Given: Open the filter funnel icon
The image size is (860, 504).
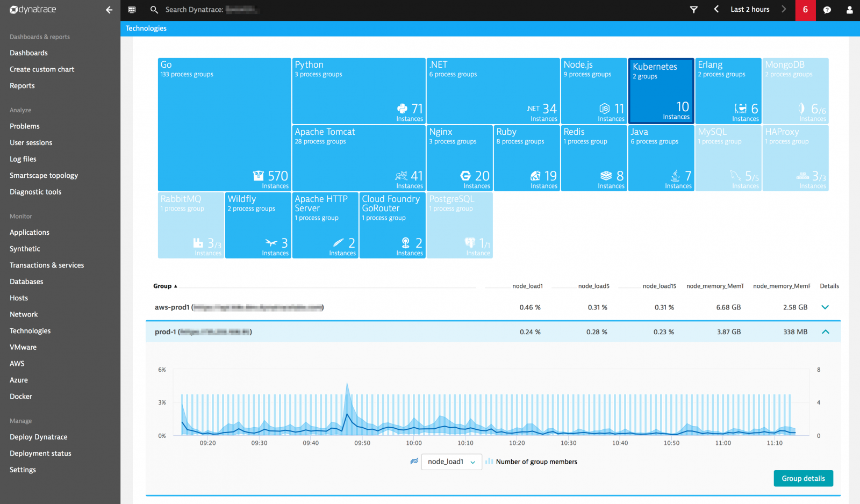Looking at the screenshot, I should coord(694,10).
